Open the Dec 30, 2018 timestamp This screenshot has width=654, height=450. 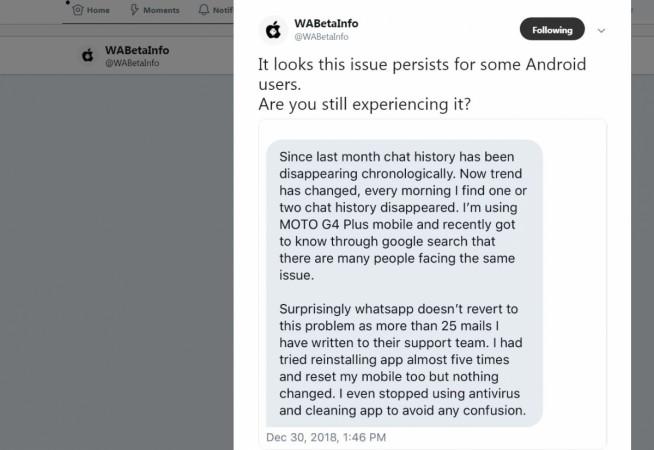326,437
